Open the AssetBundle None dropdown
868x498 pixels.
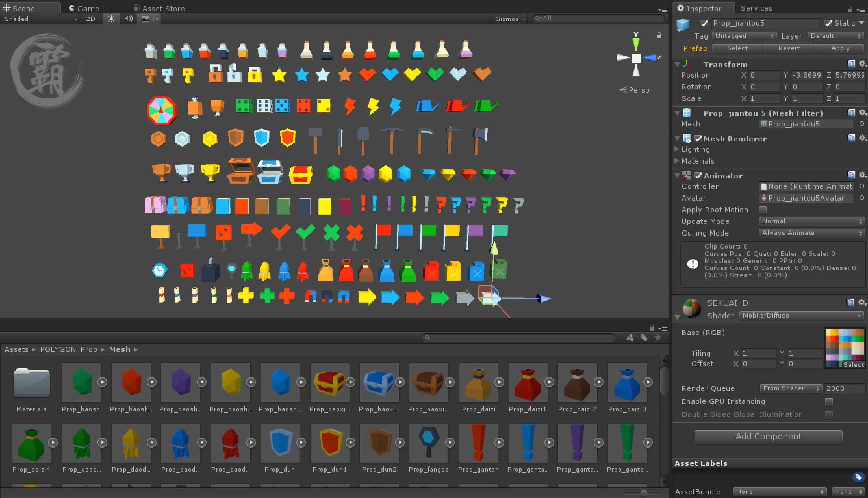click(x=780, y=491)
